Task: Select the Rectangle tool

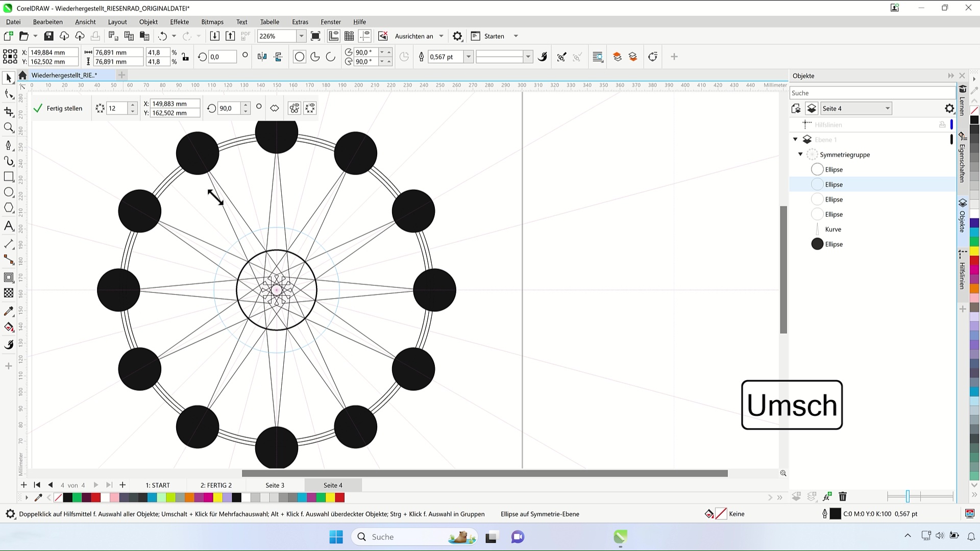Action: coord(9,177)
